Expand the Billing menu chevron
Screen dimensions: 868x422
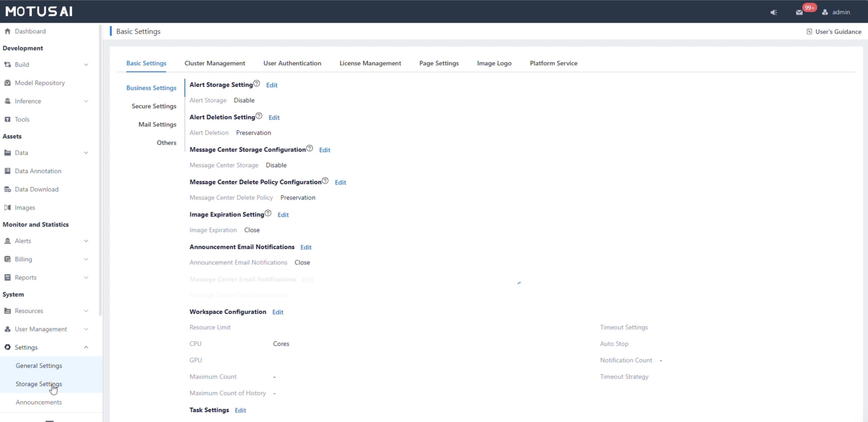86,259
